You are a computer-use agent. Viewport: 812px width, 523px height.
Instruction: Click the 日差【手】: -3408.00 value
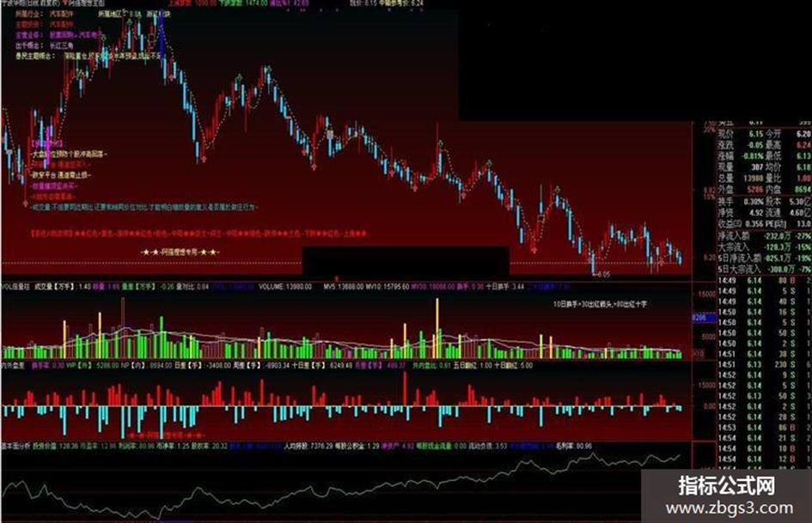[203, 366]
